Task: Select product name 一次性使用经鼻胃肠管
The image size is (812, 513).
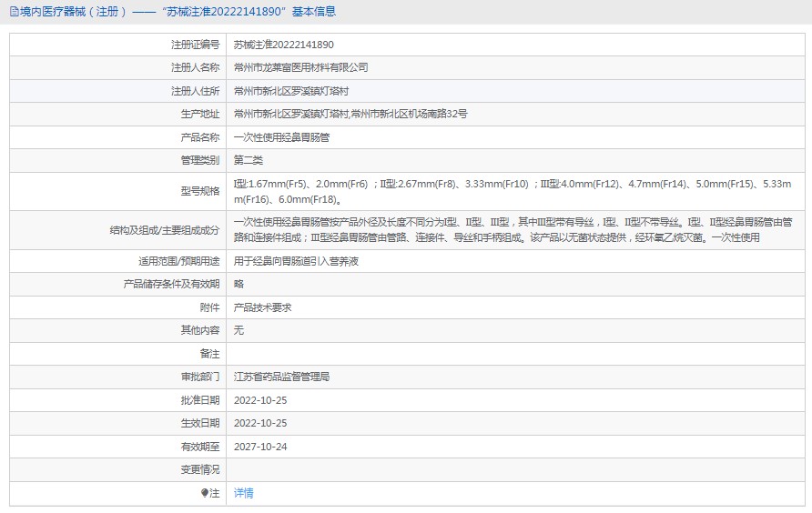Action: (281, 137)
